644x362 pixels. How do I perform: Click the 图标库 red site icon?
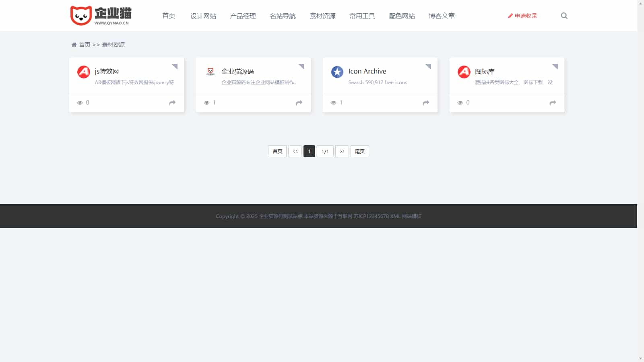[464, 72]
